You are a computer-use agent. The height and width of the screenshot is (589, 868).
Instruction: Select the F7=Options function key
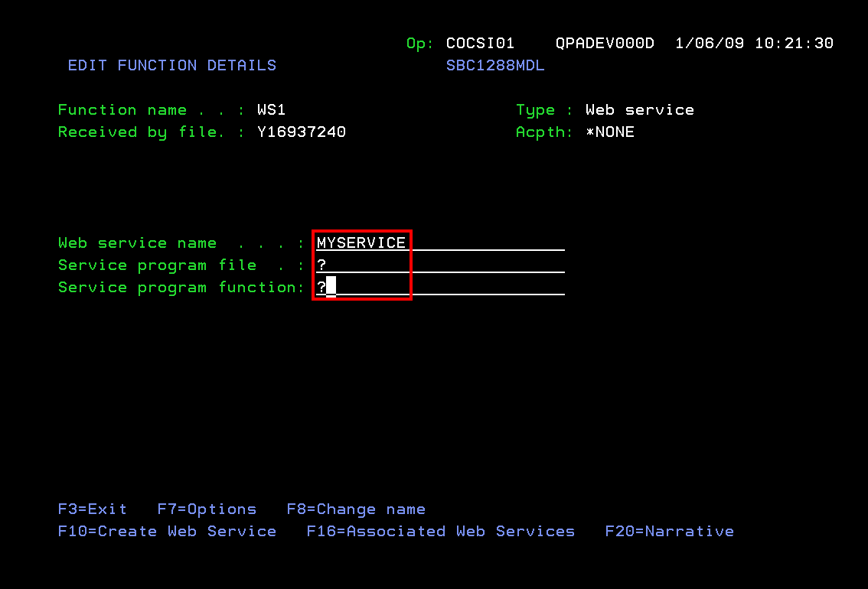pyautogui.click(x=207, y=509)
